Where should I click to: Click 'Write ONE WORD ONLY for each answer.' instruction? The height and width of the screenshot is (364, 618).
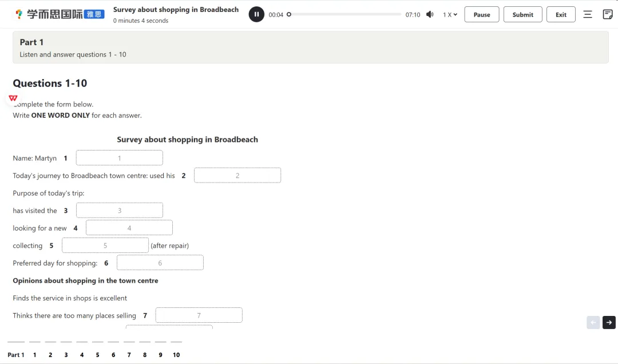(x=77, y=115)
